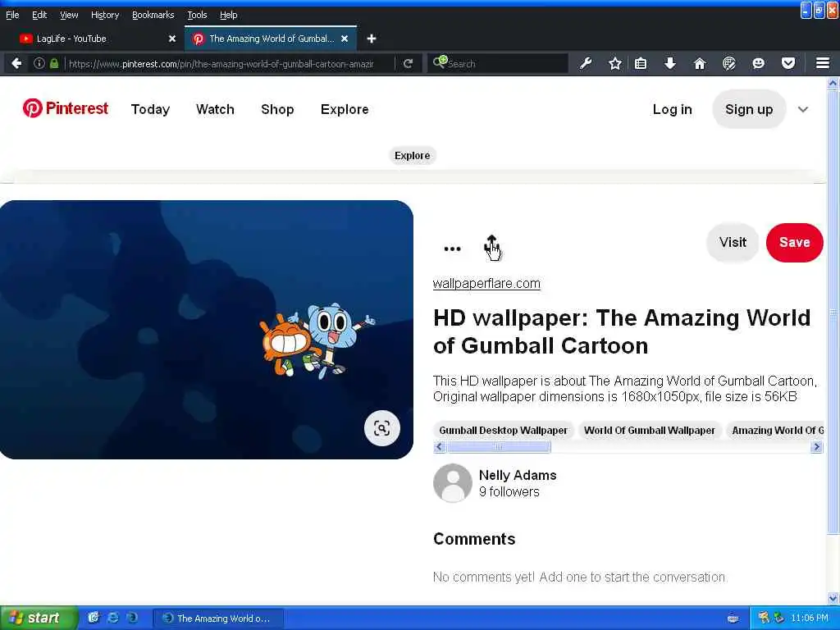Image resolution: width=840 pixels, height=630 pixels.
Task: Click the search engine icon in search box
Action: click(440, 62)
